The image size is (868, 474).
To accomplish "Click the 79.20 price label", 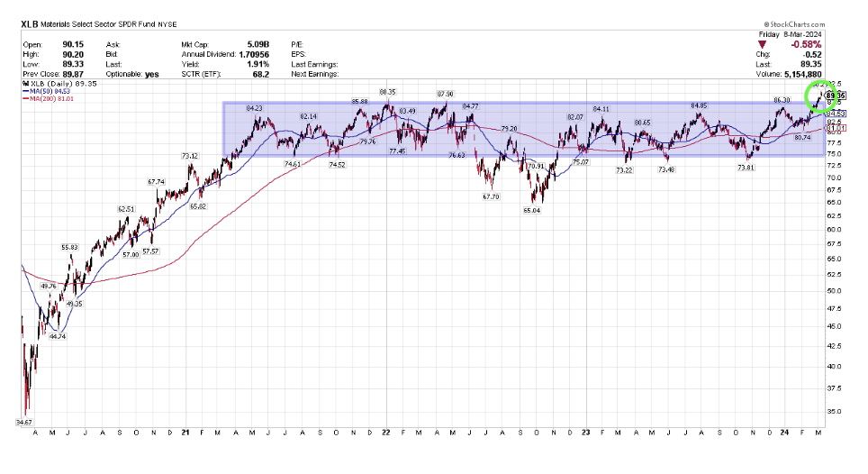I will pos(510,129).
